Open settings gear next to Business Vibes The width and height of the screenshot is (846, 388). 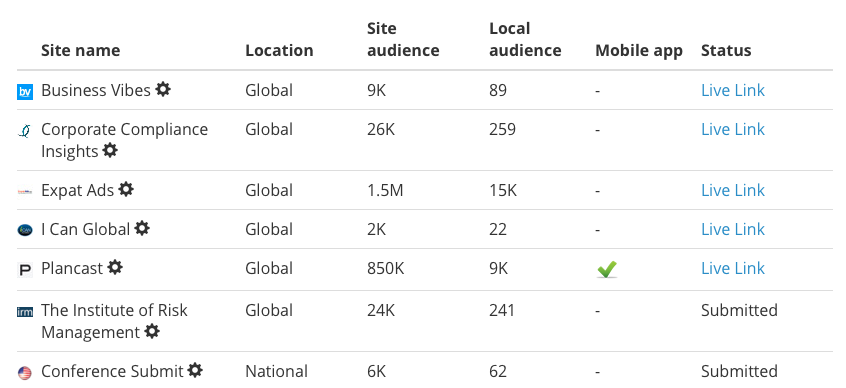click(163, 89)
